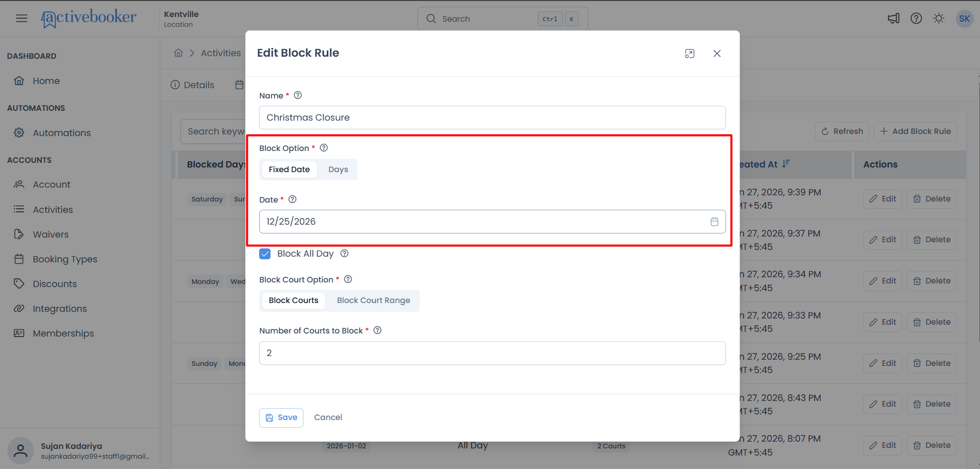Click the Search keyword filter field
This screenshot has height=469, width=980.
click(213, 131)
